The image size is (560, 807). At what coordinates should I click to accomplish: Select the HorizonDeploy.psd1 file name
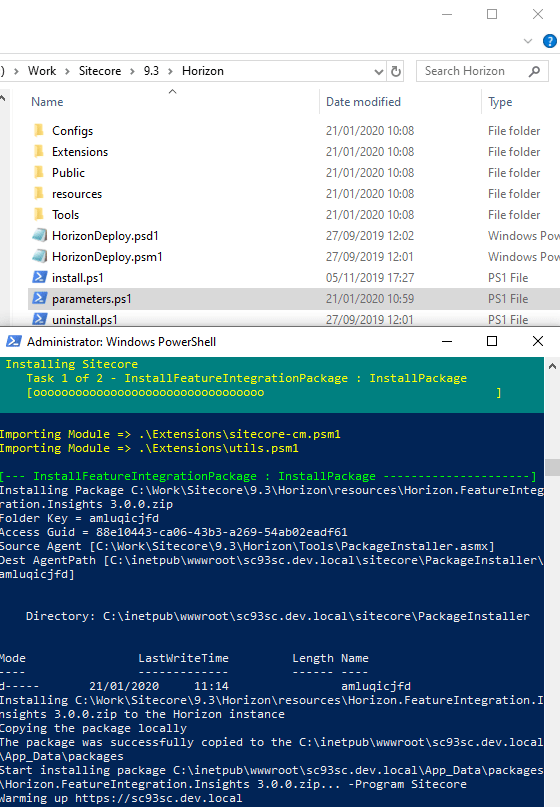click(x=105, y=236)
